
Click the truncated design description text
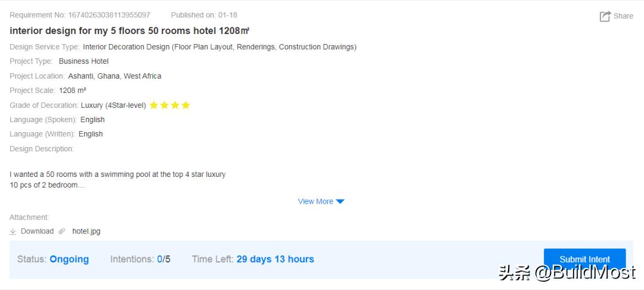(x=117, y=180)
